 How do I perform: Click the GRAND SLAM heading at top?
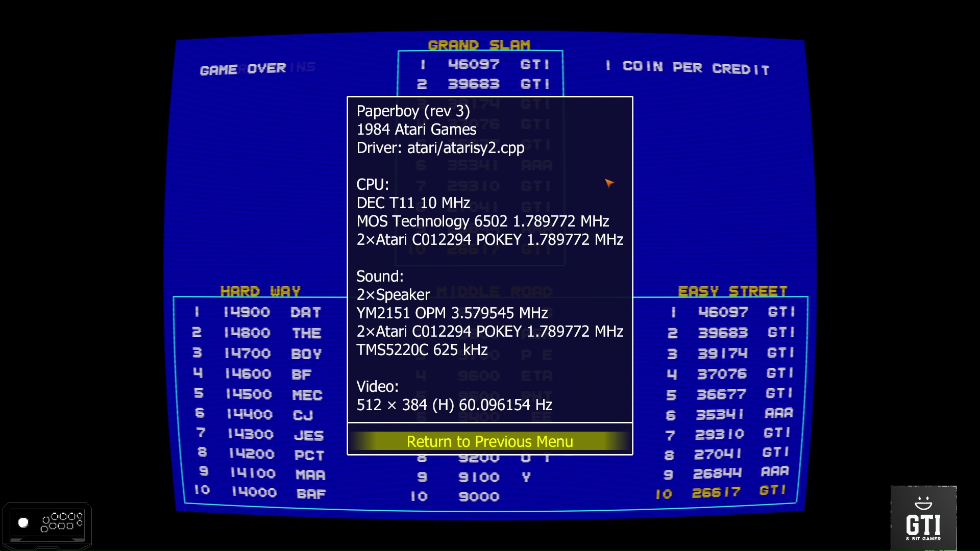[x=479, y=45]
